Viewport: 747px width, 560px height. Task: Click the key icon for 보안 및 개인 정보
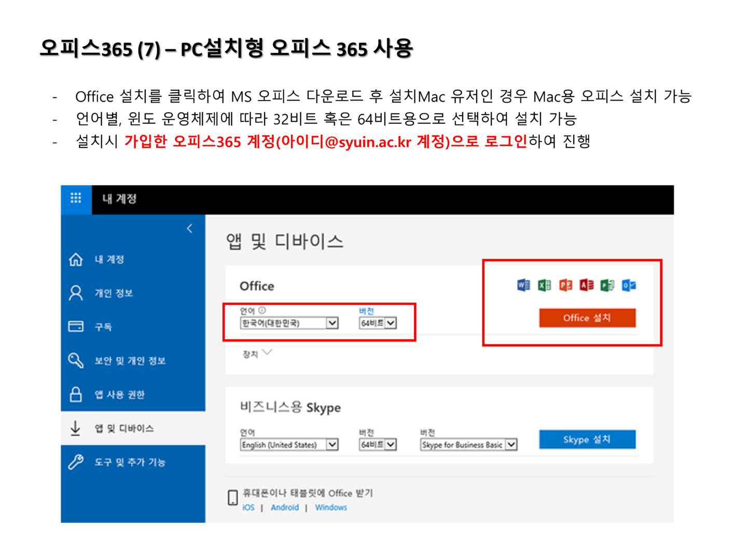76,360
